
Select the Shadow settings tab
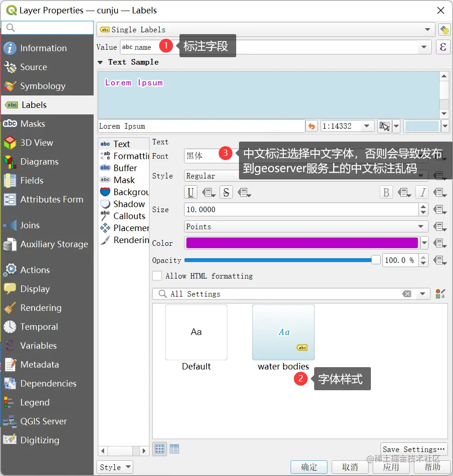tap(124, 204)
